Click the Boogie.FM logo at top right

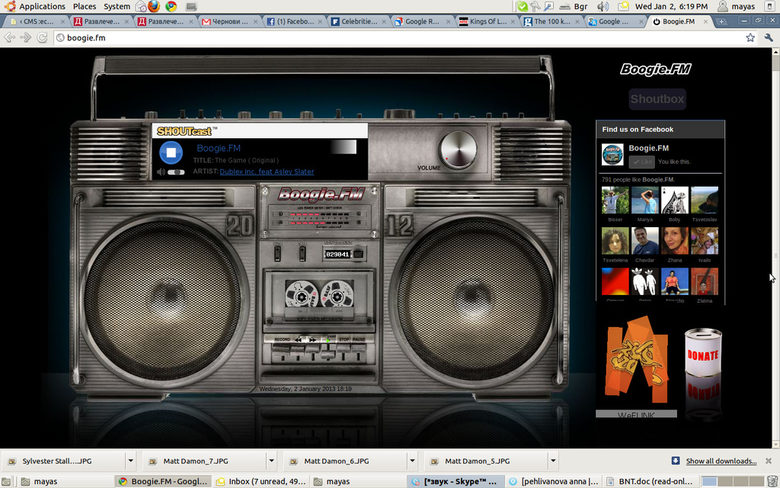click(x=656, y=69)
